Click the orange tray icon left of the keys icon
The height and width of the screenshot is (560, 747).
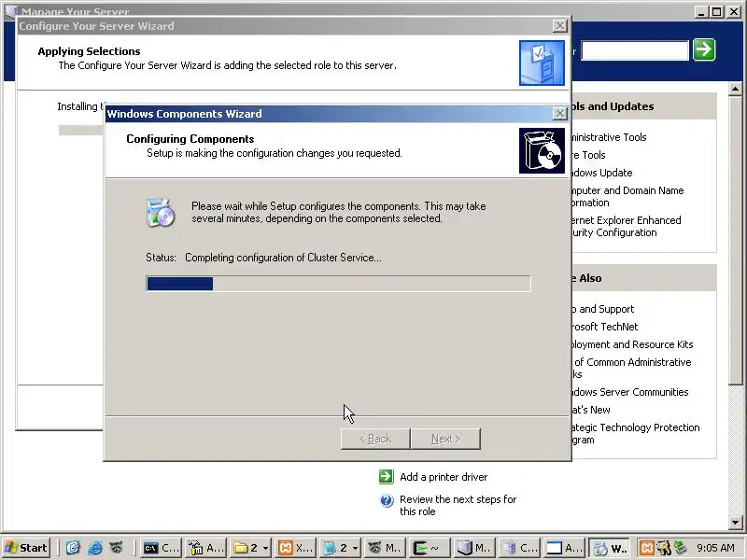pos(646,548)
